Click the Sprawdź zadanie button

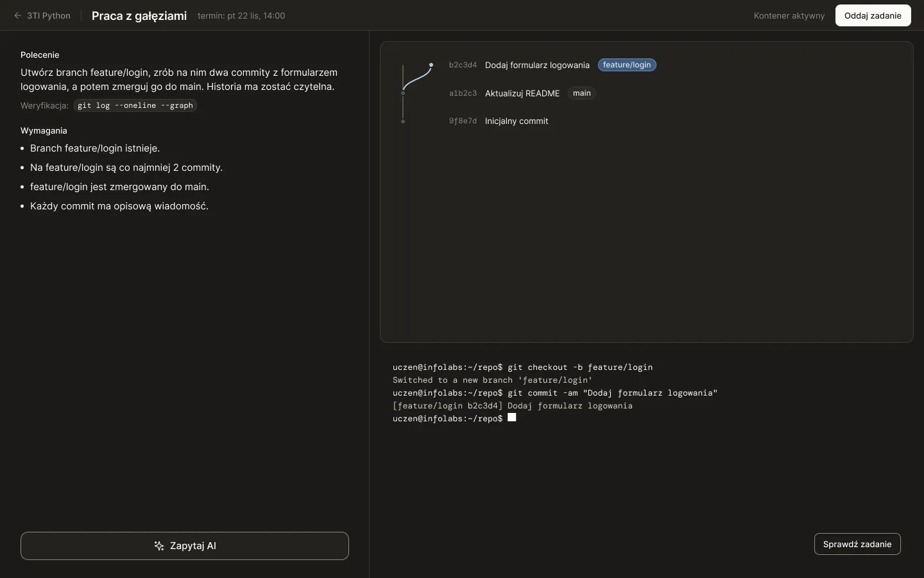tap(857, 544)
